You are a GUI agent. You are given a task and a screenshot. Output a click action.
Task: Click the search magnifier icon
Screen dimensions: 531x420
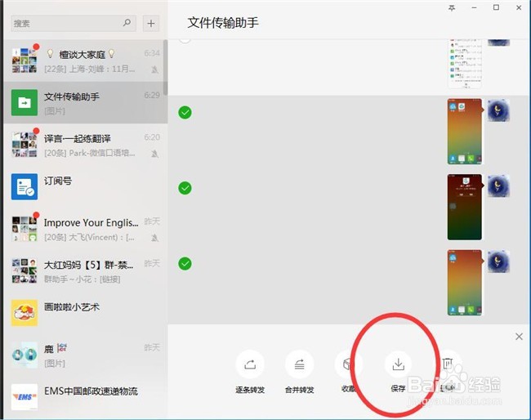[127, 23]
